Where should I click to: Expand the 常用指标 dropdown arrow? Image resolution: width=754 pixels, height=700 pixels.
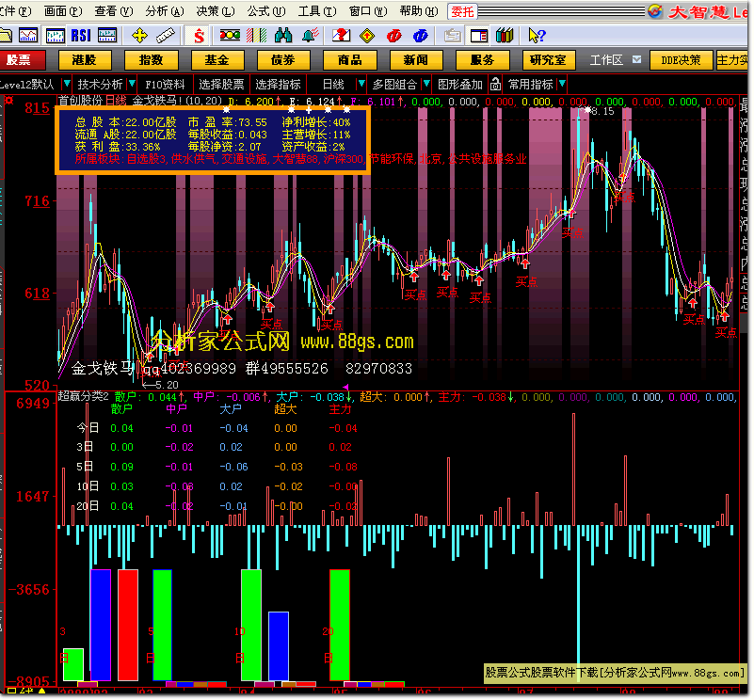point(562,85)
